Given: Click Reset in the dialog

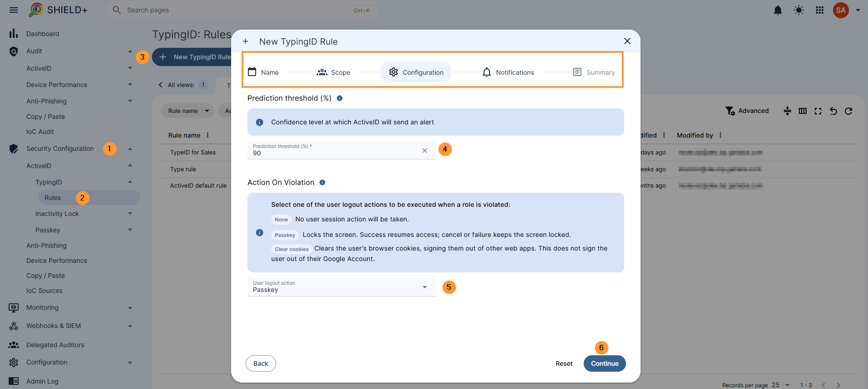Looking at the screenshot, I should [x=564, y=363].
